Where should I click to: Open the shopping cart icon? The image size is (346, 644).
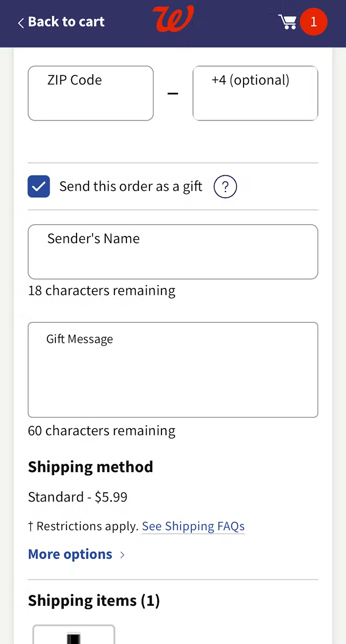click(287, 22)
